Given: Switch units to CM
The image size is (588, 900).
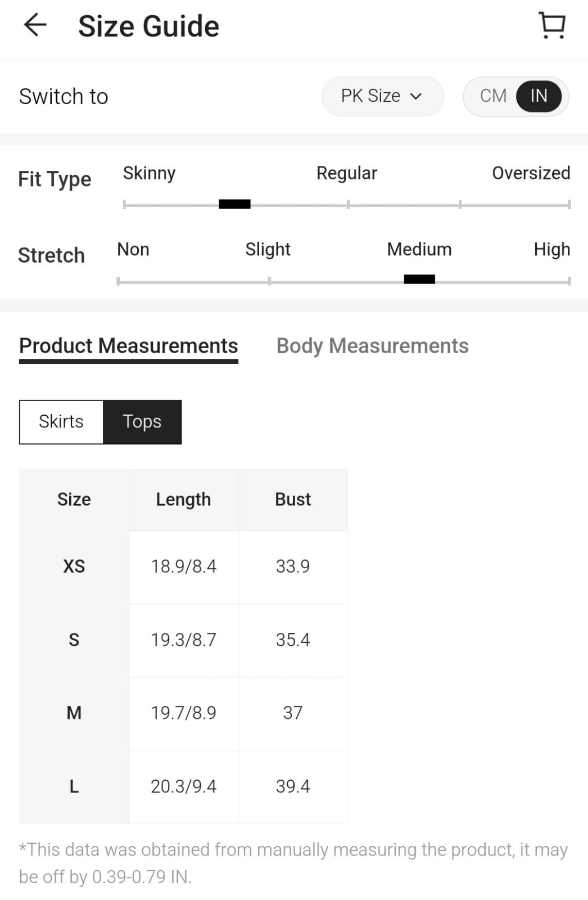Looking at the screenshot, I should click(x=493, y=96).
